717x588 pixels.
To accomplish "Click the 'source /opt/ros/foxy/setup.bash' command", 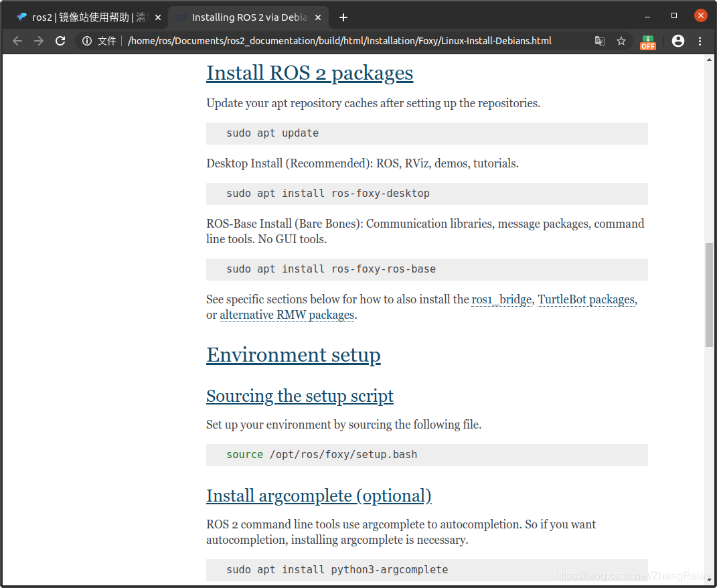I will 321,455.
